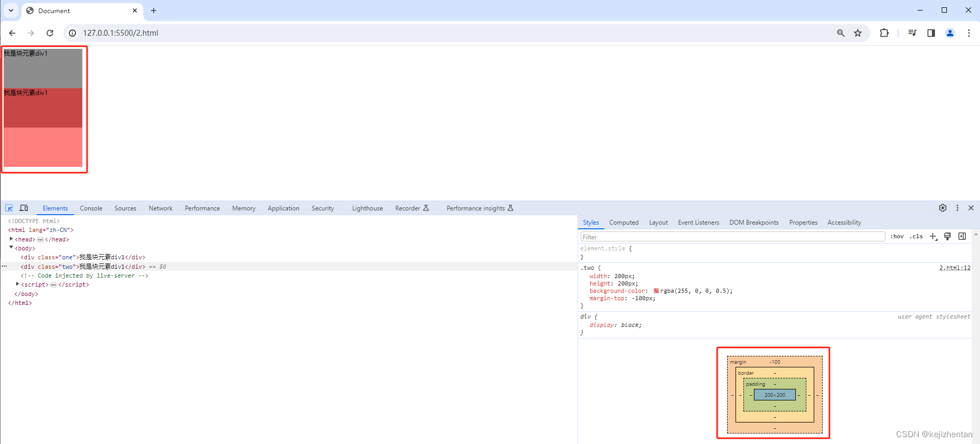Click the ellipsis beside div two row
The width and height of the screenshot is (980, 444).
tap(4, 267)
